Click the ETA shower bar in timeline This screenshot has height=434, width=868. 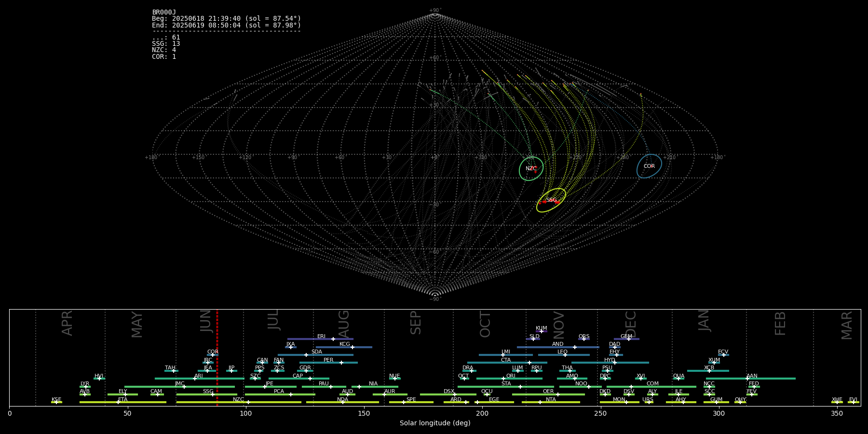(x=123, y=402)
